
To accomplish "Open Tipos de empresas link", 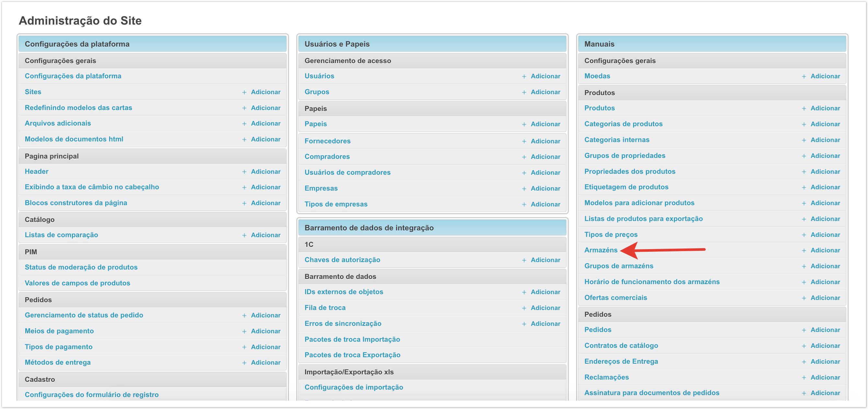I will [336, 204].
